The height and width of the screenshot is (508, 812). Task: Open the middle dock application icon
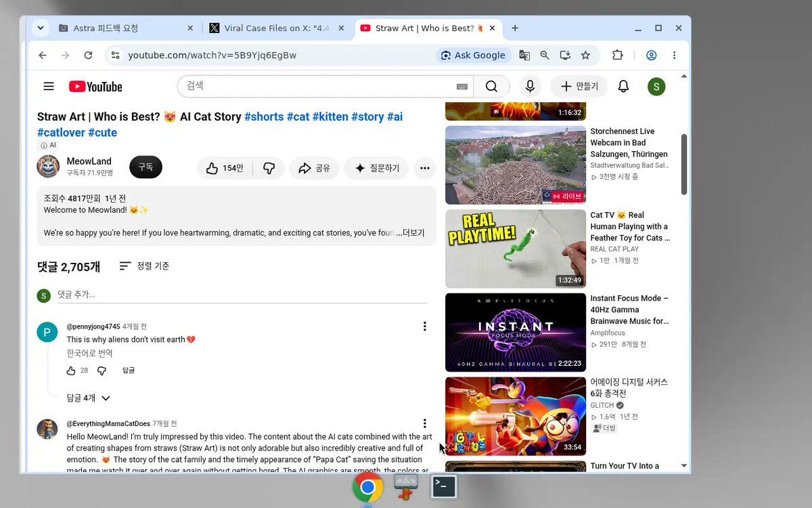tap(405, 487)
